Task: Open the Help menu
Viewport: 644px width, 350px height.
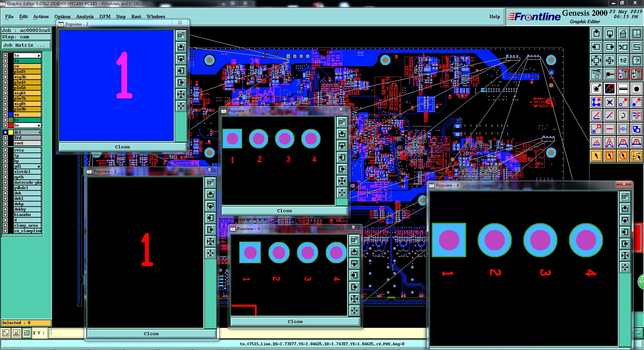Action: coord(494,16)
